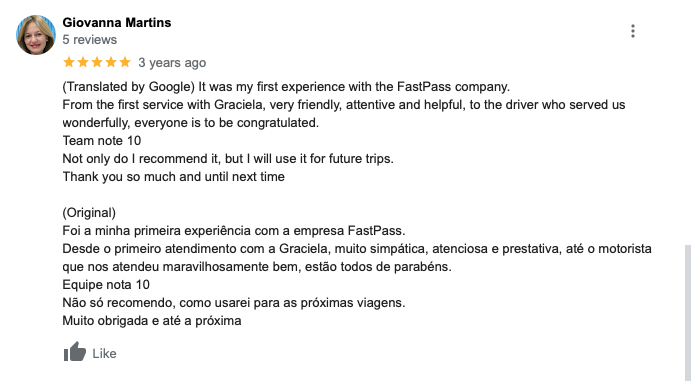Click the third rating star

click(x=97, y=62)
